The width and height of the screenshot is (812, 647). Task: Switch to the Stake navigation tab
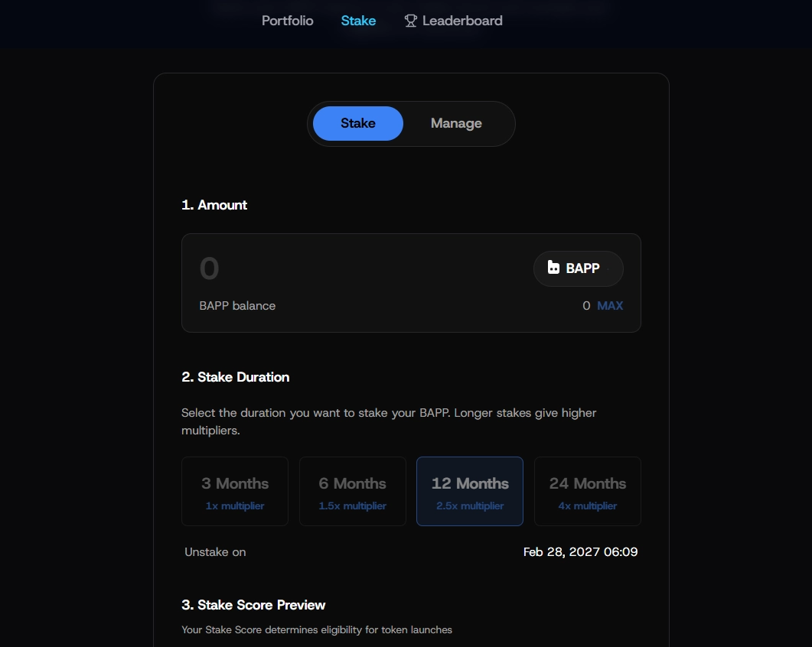click(358, 21)
